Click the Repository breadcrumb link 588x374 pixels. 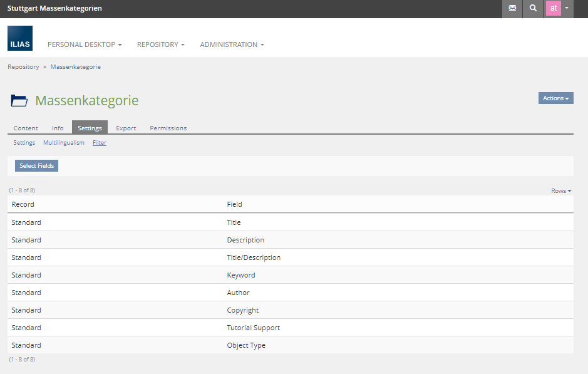23,66
